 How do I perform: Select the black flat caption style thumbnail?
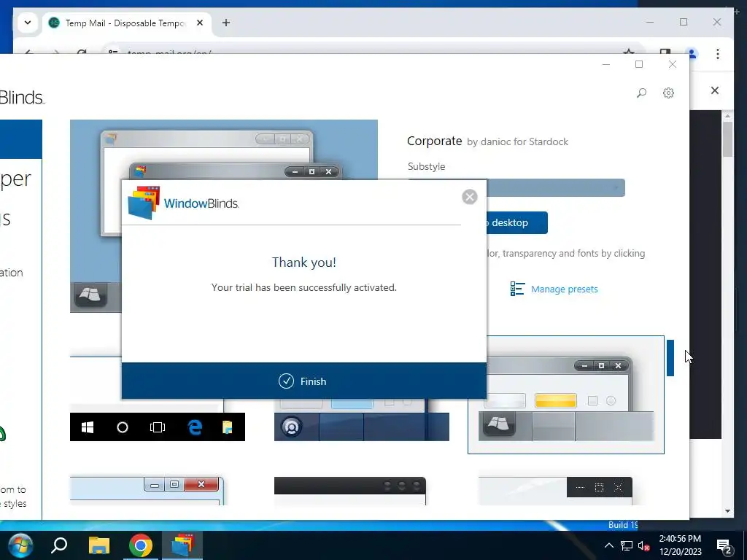tap(555, 491)
